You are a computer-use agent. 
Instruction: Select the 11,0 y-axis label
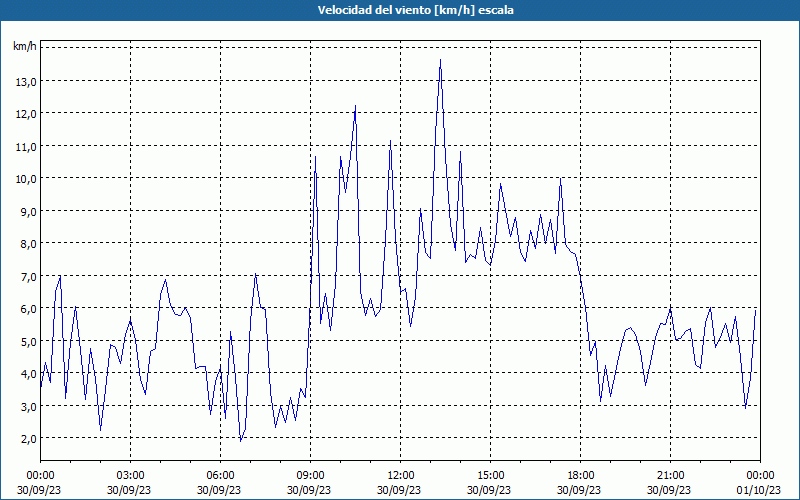27,147
